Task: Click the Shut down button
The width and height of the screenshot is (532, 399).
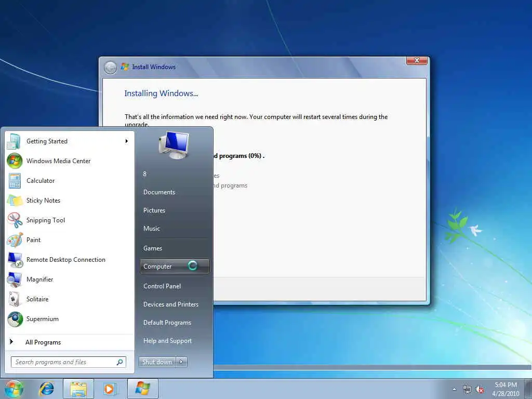Action: pyautogui.click(x=157, y=362)
